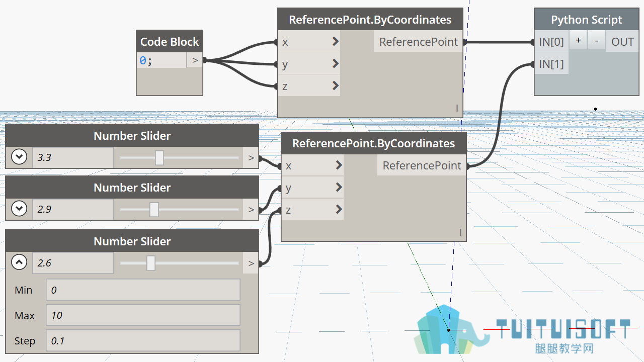644x362 pixels.
Task: Click lower node's ReferencePoint output port
Action: (422, 165)
